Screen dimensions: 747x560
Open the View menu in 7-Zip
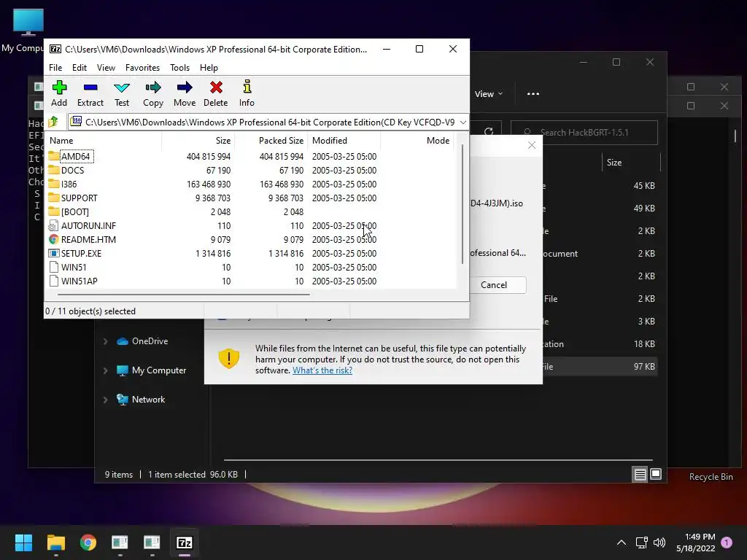pos(106,68)
